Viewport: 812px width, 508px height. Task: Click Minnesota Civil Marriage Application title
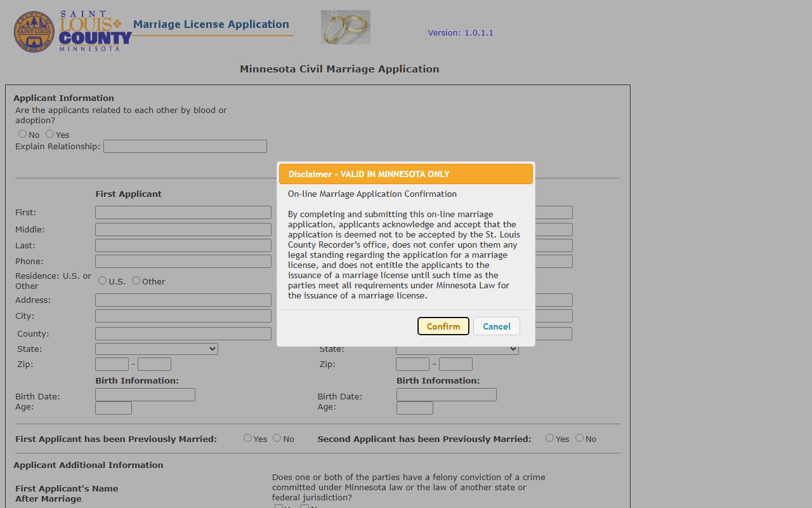point(339,69)
